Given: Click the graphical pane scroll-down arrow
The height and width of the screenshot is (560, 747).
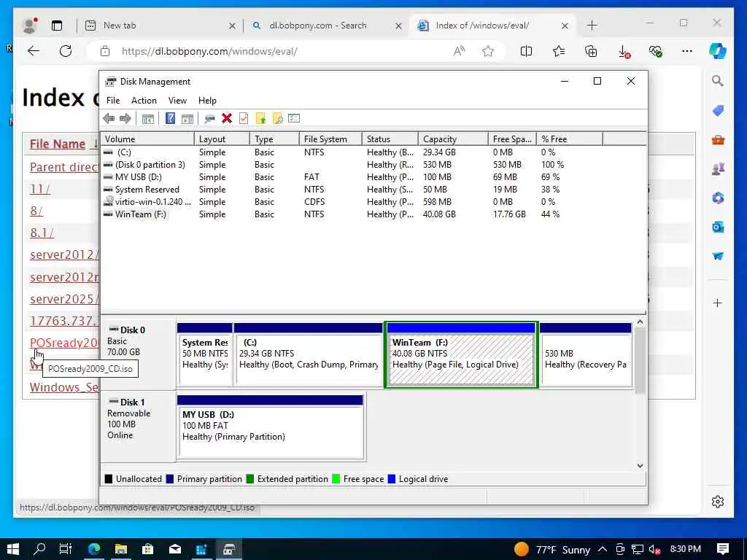Looking at the screenshot, I should 640,466.
